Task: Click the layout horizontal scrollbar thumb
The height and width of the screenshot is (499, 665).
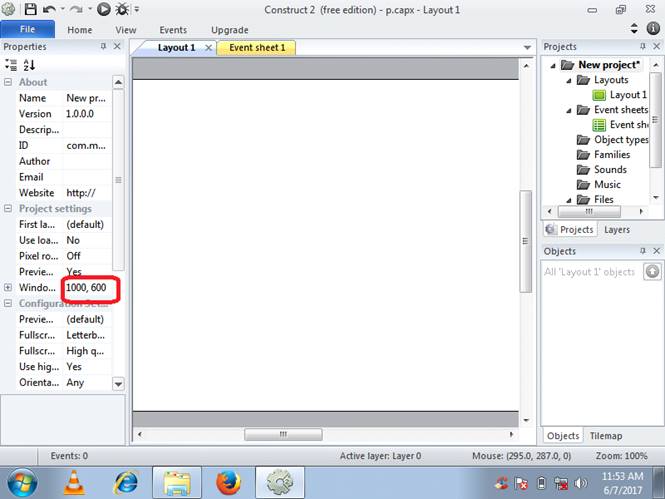Action: [283, 434]
